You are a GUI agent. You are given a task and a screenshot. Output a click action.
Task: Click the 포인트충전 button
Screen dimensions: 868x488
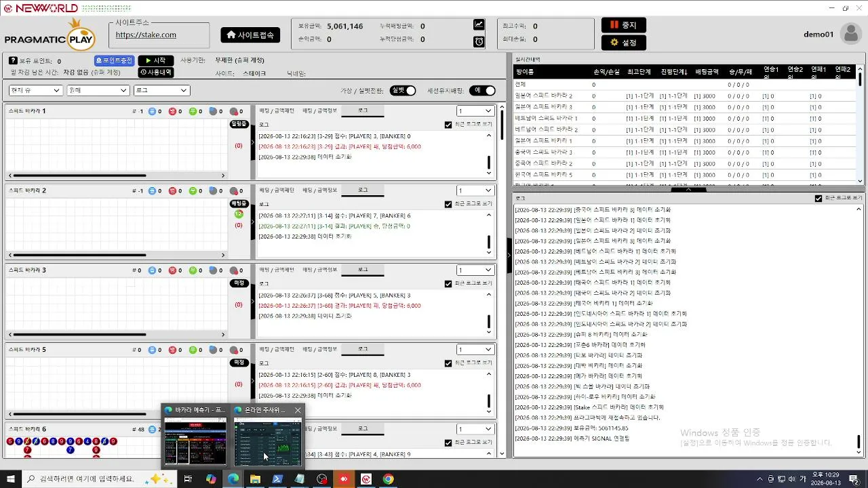click(x=115, y=61)
